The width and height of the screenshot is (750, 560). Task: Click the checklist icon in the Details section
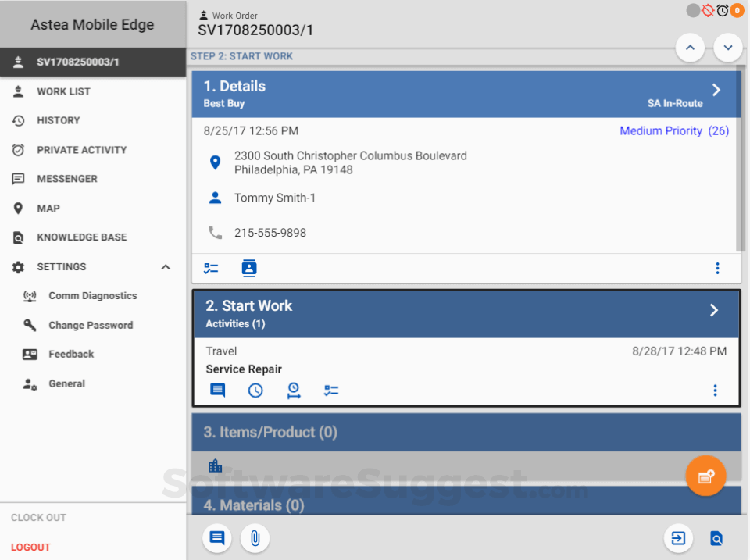[x=211, y=268]
